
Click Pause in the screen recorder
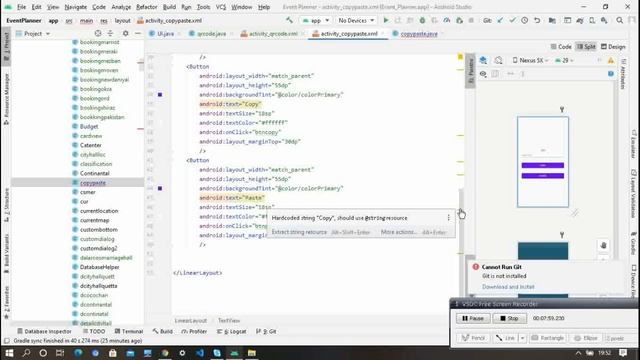[473, 318]
